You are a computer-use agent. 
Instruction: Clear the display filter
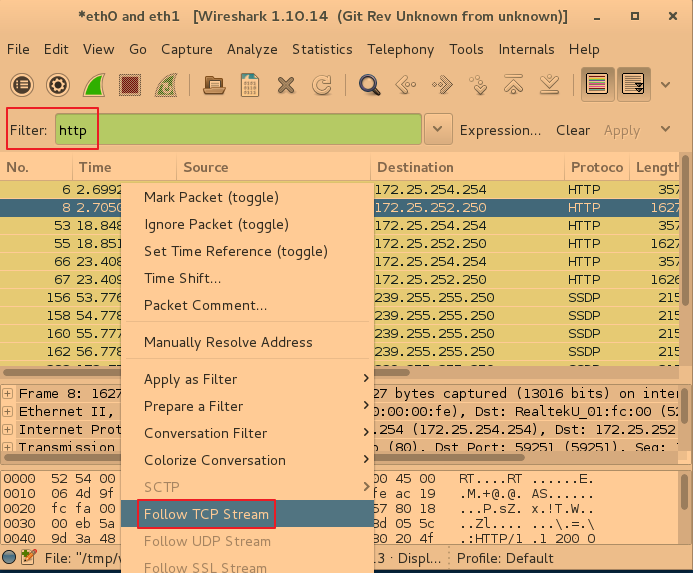coord(573,130)
